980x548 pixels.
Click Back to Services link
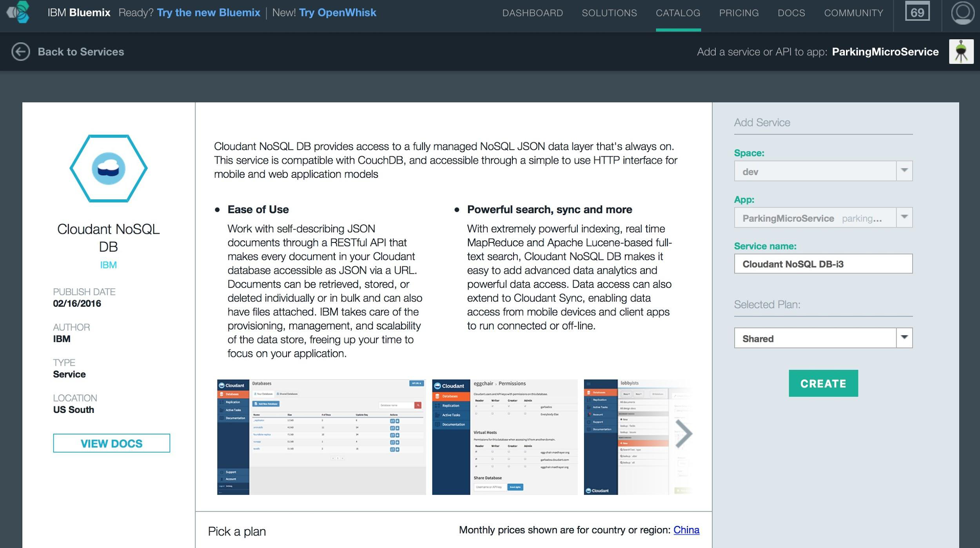[x=81, y=52]
